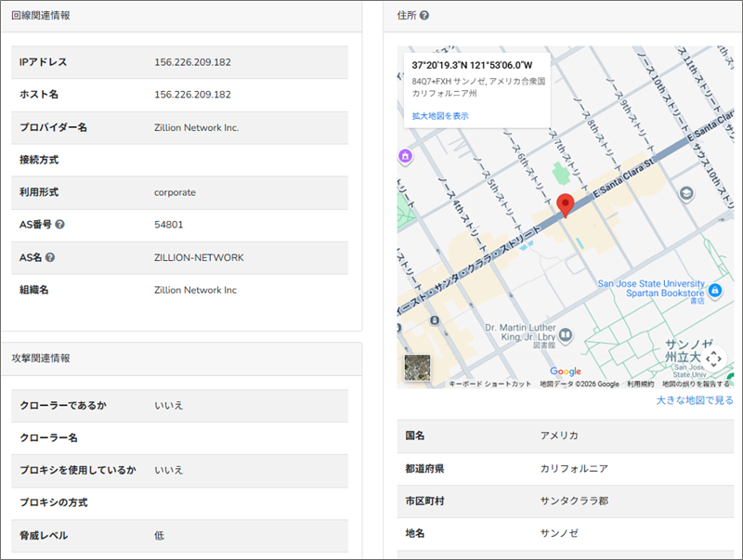Click the purple marker at map's left edge
This screenshot has width=743, height=560.
point(405,157)
